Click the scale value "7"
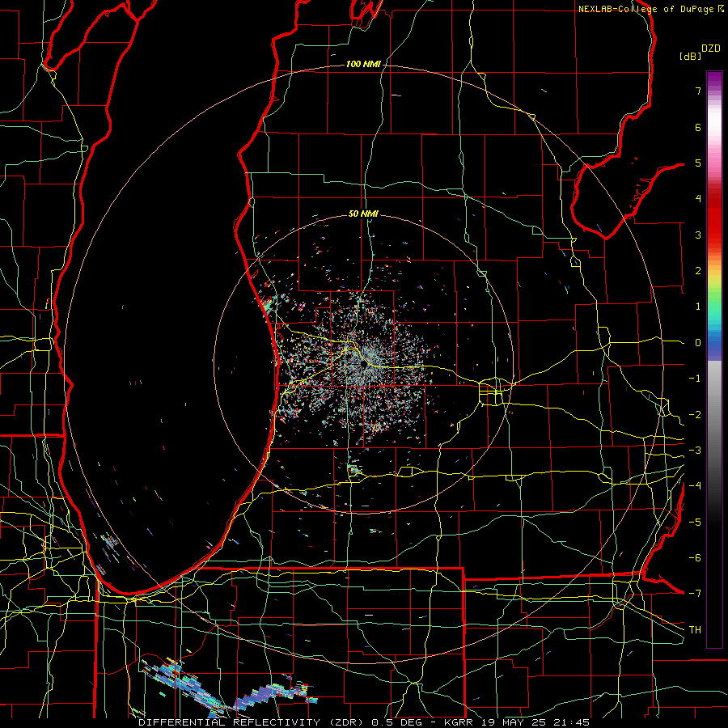This screenshot has width=728, height=728. tap(698, 91)
